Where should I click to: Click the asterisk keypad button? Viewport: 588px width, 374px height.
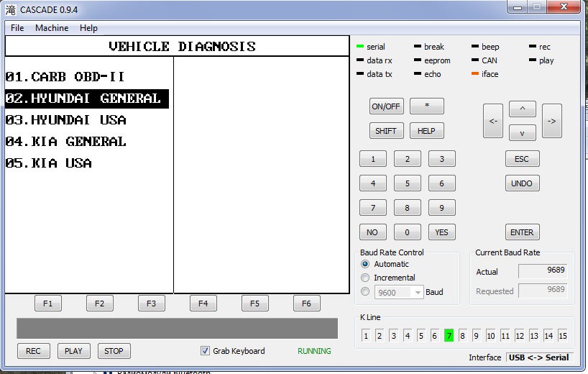(x=427, y=106)
